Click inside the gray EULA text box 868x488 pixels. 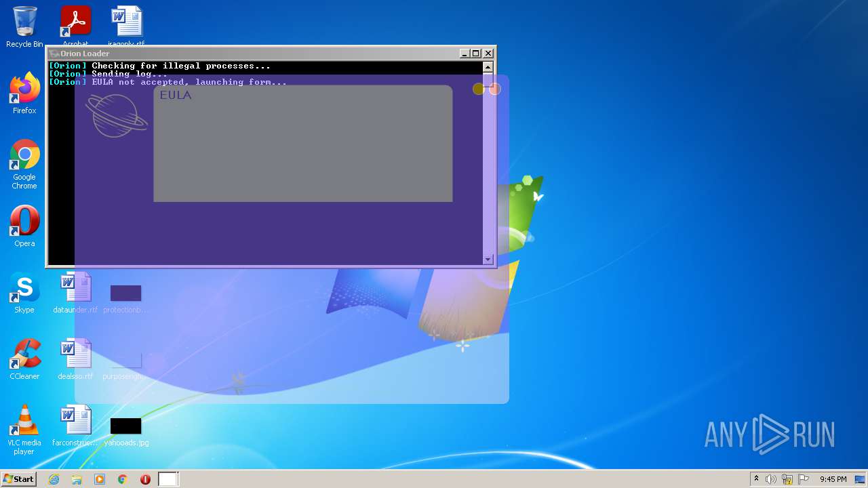(x=303, y=144)
